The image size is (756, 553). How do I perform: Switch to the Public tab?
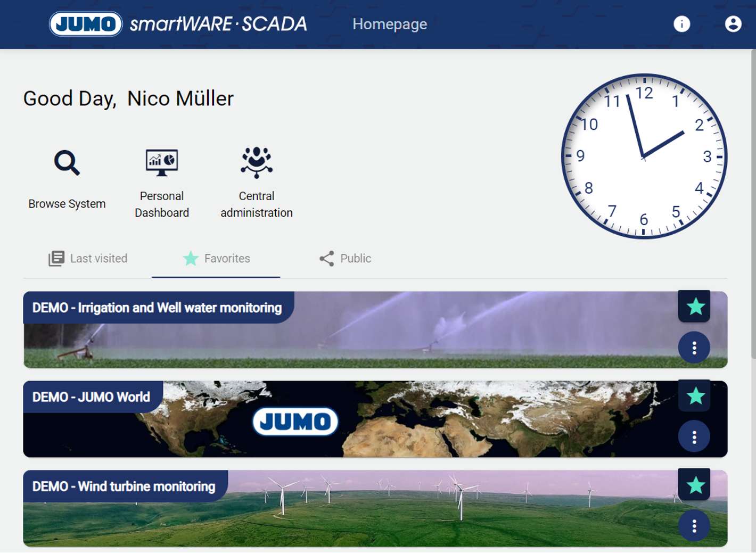tap(345, 259)
